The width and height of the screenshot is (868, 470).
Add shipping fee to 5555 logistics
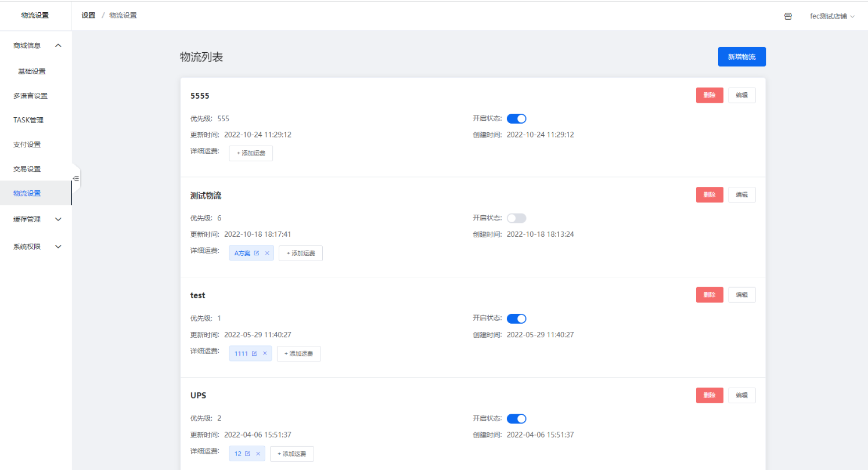[251, 153]
